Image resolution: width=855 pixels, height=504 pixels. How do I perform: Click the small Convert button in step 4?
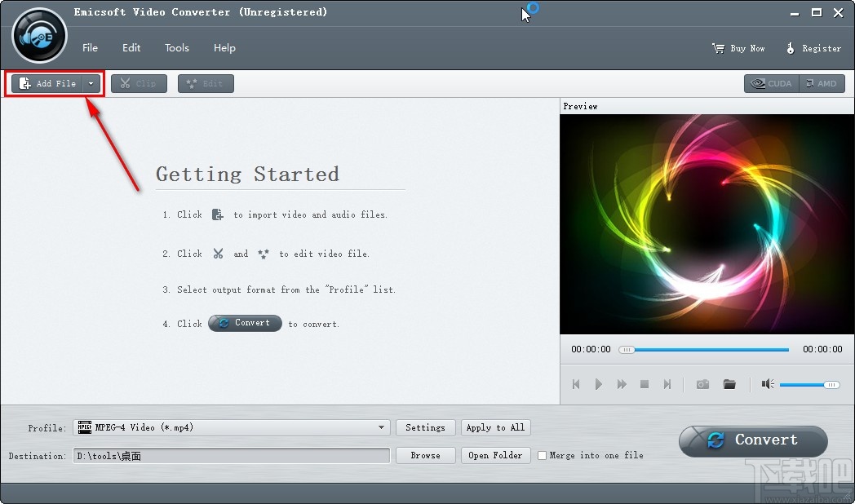click(x=245, y=323)
